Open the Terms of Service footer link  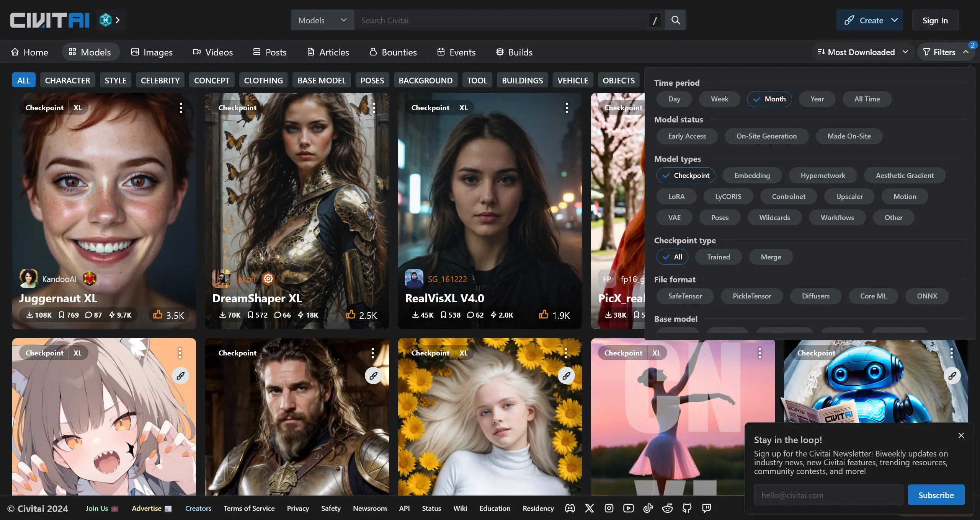pyautogui.click(x=249, y=508)
